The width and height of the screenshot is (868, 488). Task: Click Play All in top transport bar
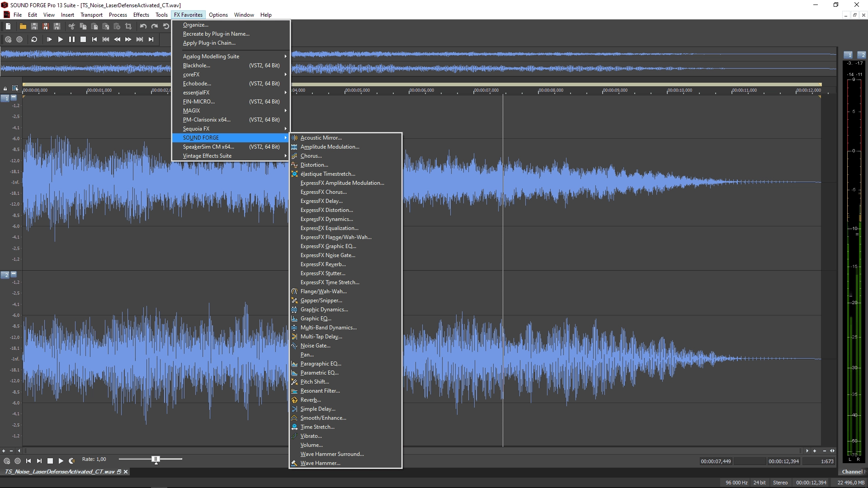click(x=49, y=39)
